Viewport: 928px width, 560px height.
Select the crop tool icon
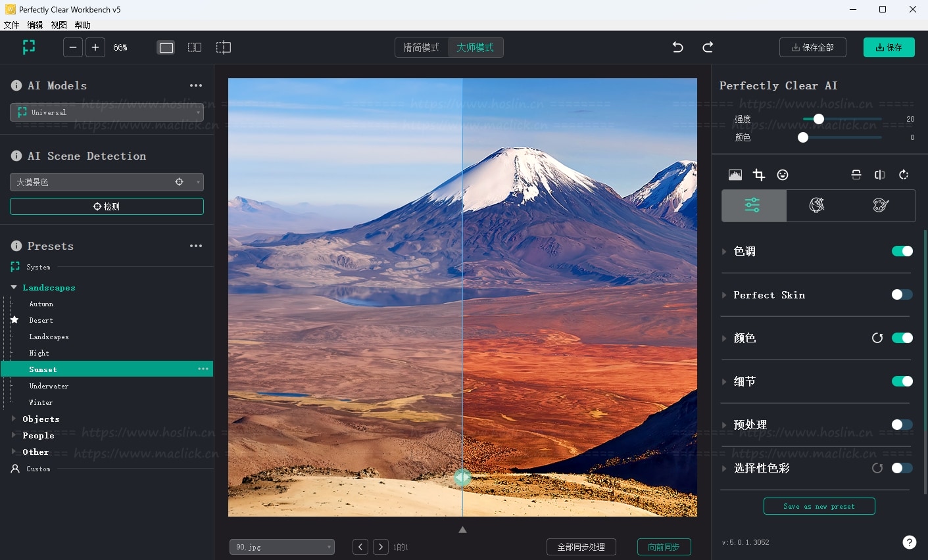(x=759, y=175)
